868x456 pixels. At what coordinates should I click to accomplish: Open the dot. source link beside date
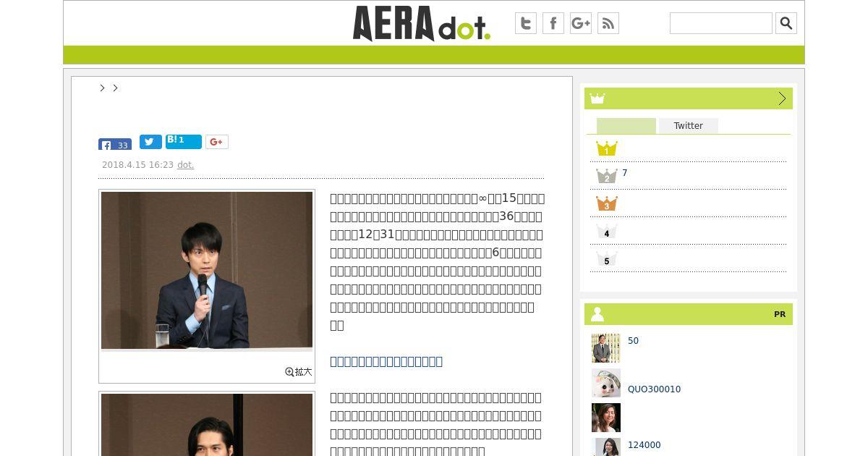point(185,165)
